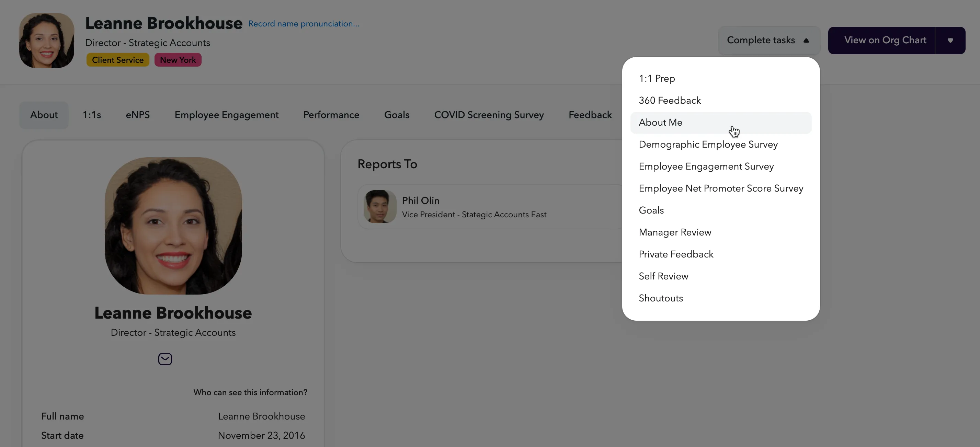Click the large profile photo in the About card

pyautogui.click(x=173, y=226)
